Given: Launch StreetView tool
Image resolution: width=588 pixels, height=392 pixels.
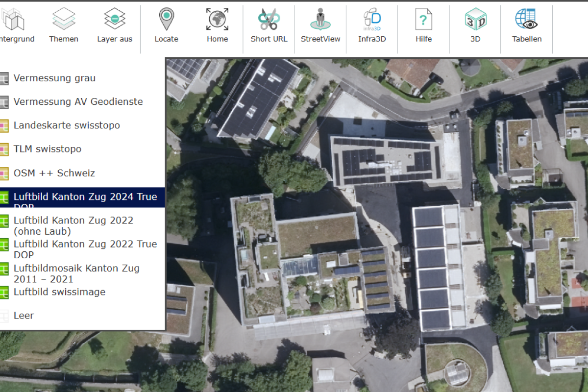Looking at the screenshot, I should (320, 20).
